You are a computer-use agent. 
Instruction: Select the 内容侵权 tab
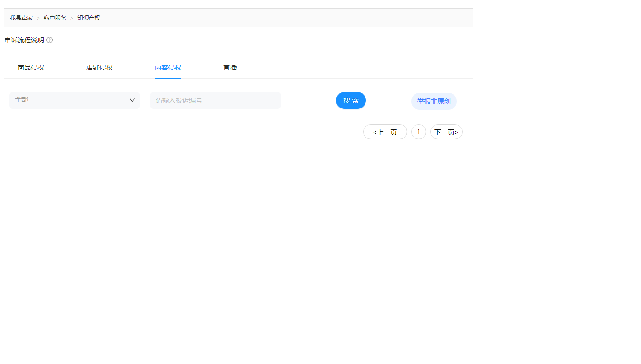coord(168,68)
